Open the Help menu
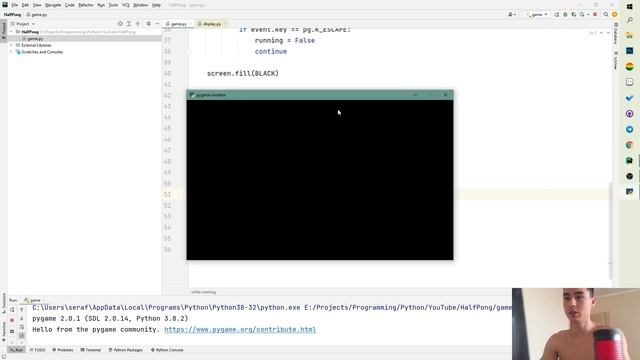The image size is (640, 360). (x=156, y=5)
